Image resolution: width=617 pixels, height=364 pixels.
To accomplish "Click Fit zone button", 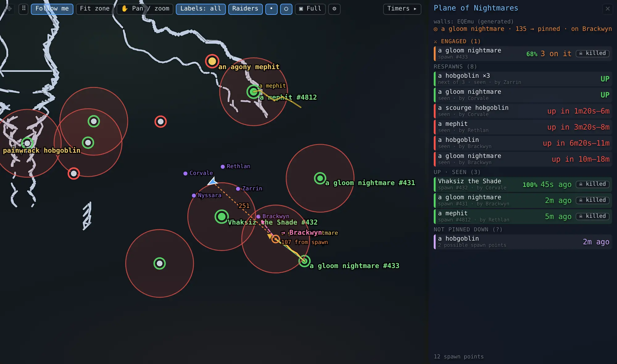I will [x=94, y=9].
